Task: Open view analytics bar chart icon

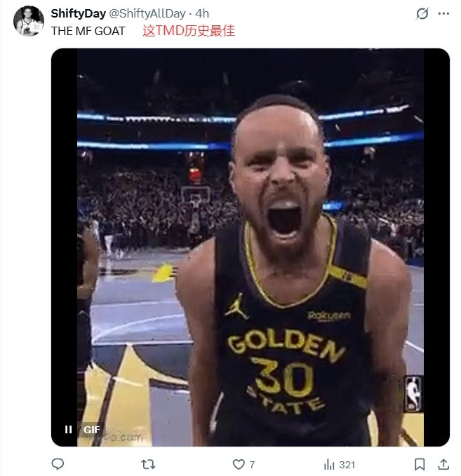Action: (328, 464)
